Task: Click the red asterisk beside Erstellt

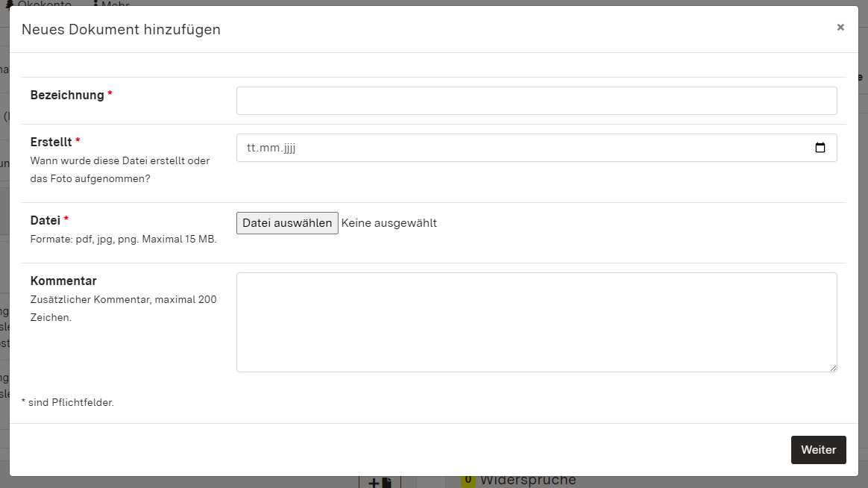Action: tap(78, 138)
